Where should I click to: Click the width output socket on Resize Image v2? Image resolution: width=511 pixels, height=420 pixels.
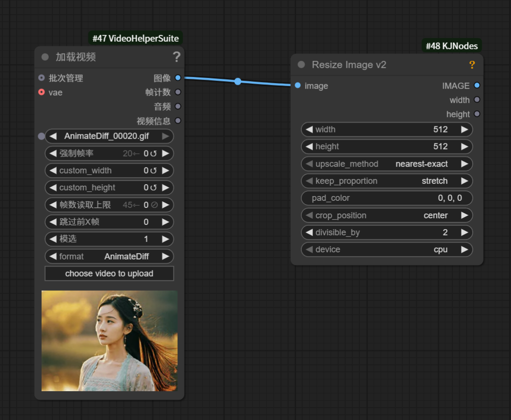click(x=477, y=100)
